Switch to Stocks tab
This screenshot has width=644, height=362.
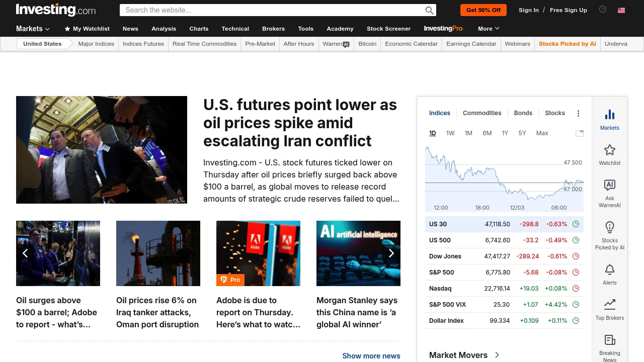tap(555, 113)
